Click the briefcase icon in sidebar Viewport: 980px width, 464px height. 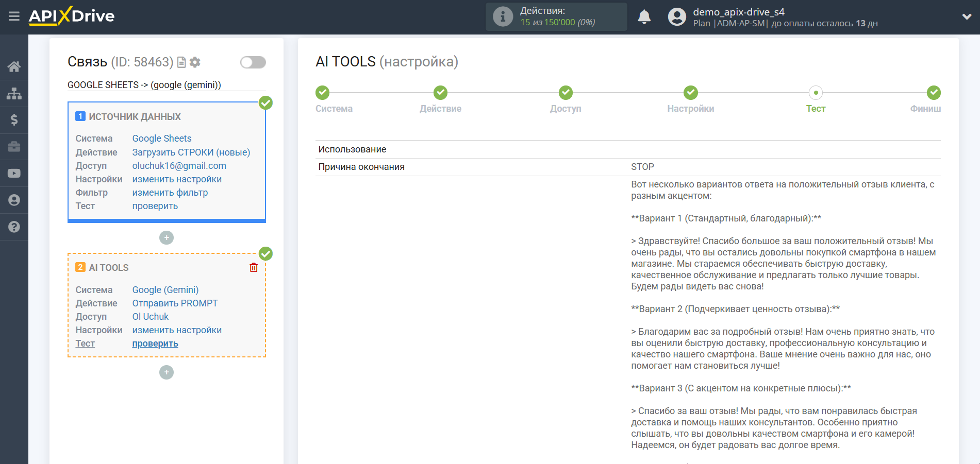(14, 147)
